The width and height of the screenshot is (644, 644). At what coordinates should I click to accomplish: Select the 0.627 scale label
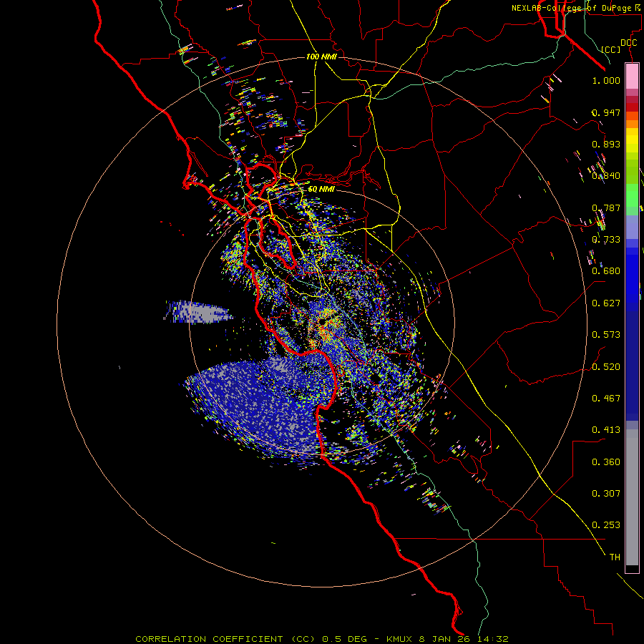pos(606,303)
